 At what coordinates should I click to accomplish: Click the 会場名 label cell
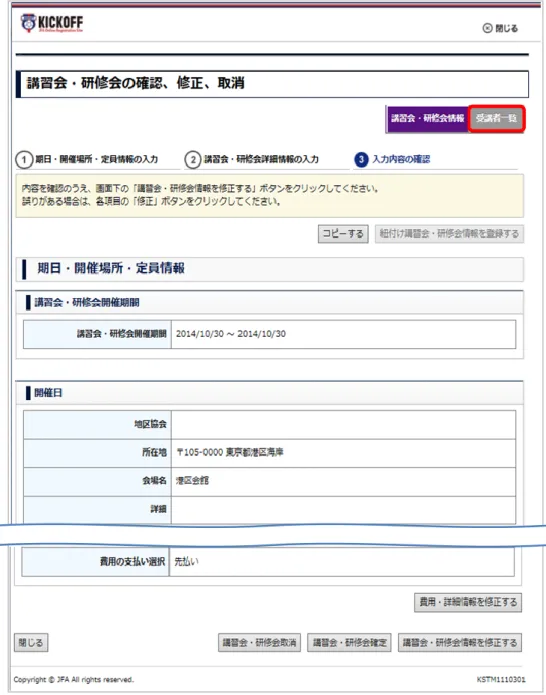(x=98, y=481)
